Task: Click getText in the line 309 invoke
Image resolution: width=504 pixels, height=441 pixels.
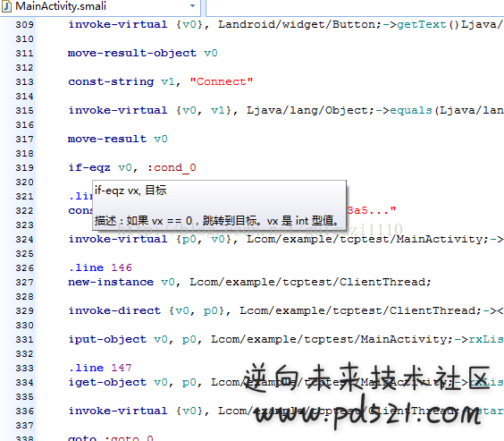Action: [x=422, y=24]
